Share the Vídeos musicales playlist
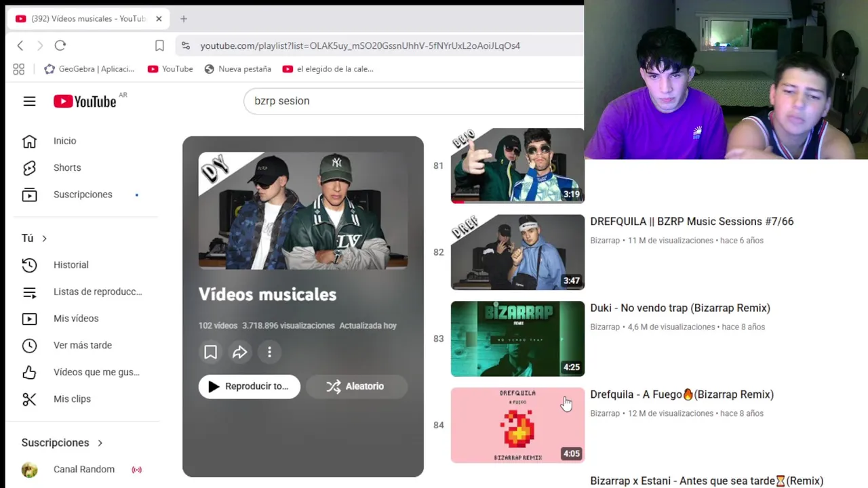868x488 pixels. [x=240, y=352]
